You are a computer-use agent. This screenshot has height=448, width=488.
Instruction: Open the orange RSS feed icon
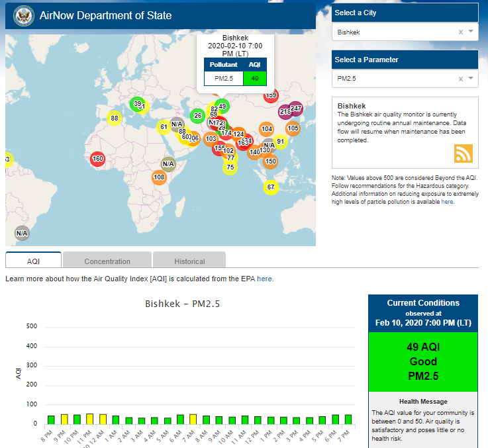[463, 153]
